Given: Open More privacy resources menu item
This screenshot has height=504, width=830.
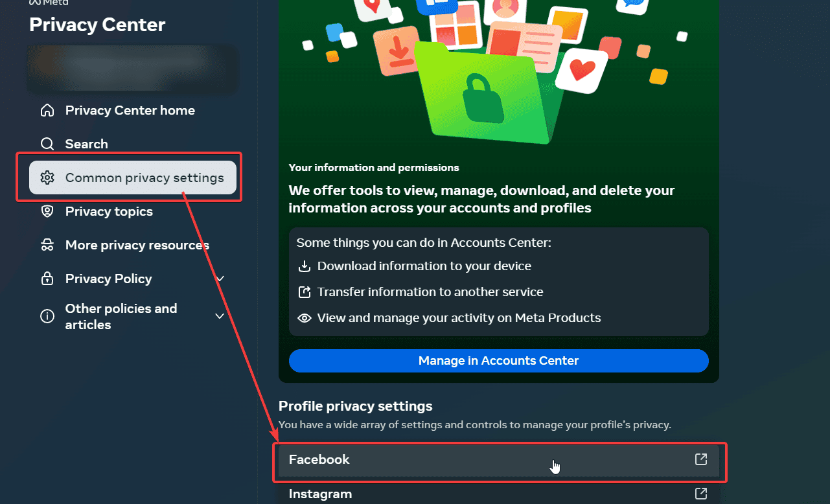Looking at the screenshot, I should click(x=137, y=245).
